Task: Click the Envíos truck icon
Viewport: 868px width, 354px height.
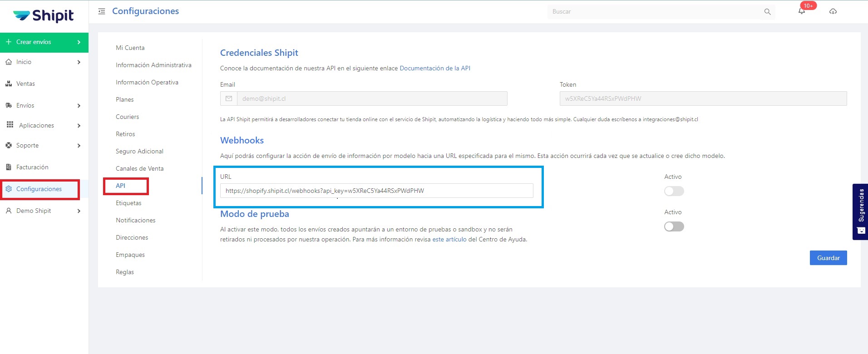Action: [9, 105]
